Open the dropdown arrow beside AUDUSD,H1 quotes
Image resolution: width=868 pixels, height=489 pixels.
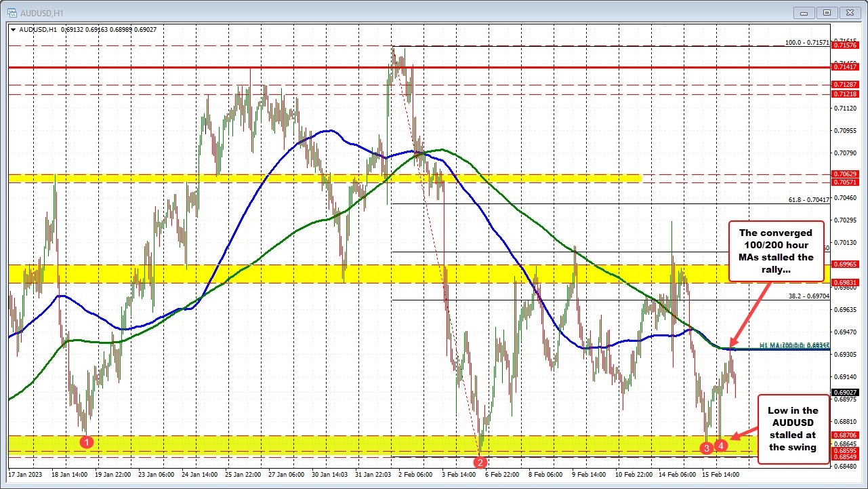click(x=14, y=29)
